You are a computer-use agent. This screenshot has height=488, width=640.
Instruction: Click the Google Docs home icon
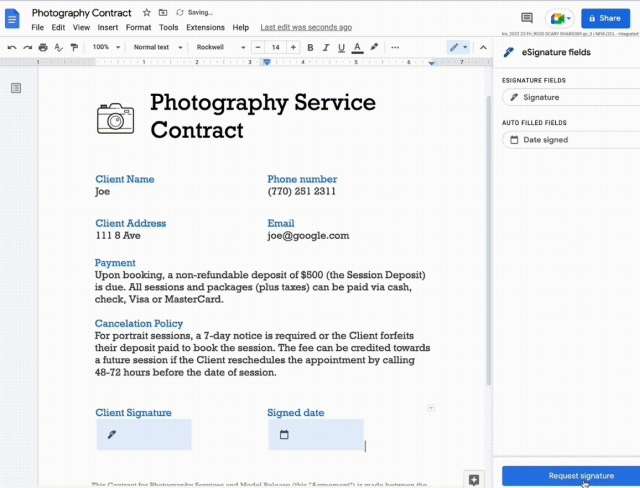coord(13,18)
